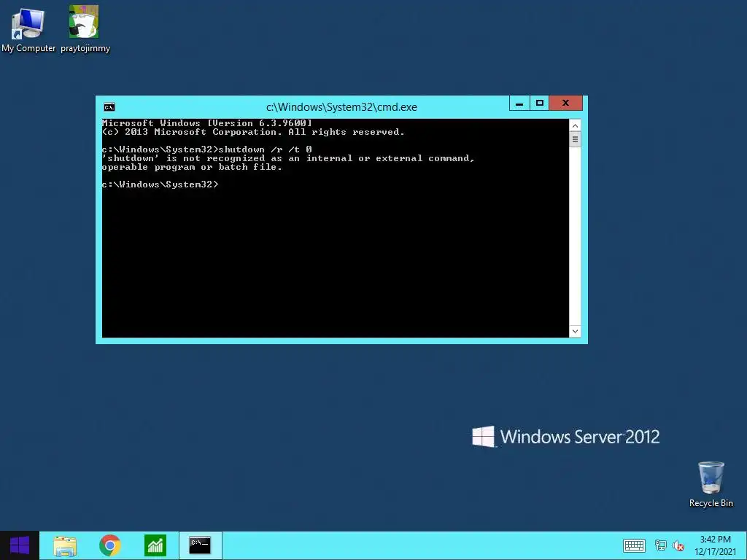Minimize the cmd.exe window

pos(519,103)
